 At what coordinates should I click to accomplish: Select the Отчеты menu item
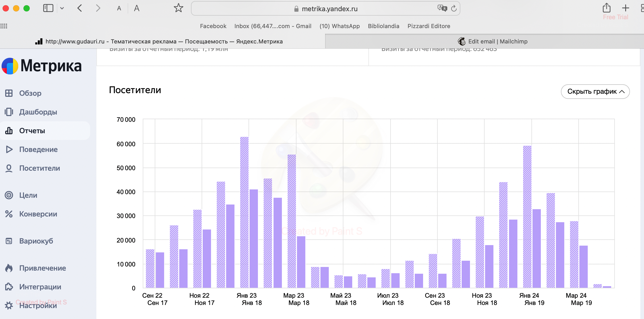coord(32,131)
